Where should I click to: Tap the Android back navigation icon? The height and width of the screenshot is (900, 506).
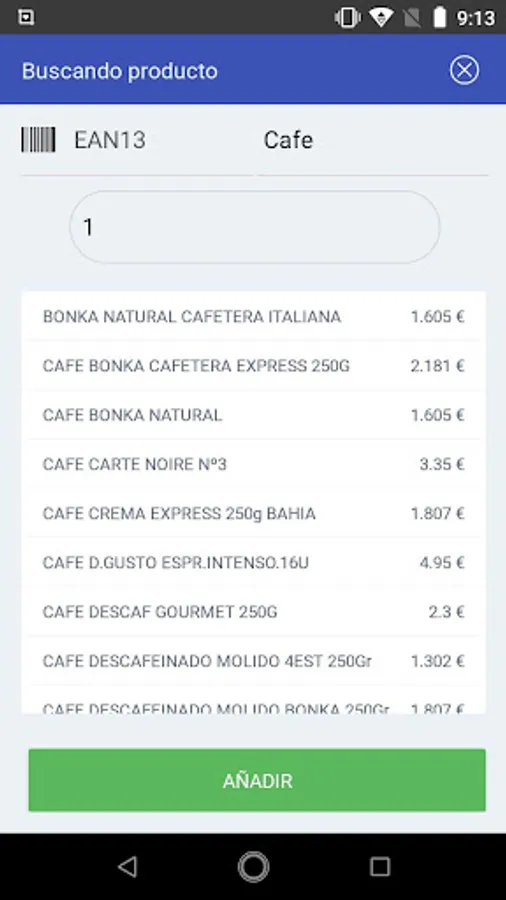click(x=127, y=866)
